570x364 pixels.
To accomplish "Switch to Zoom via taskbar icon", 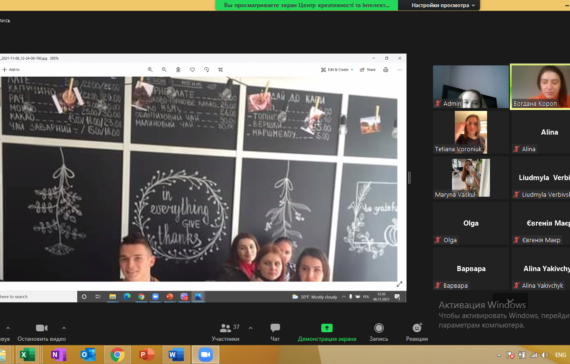I will click(x=205, y=355).
